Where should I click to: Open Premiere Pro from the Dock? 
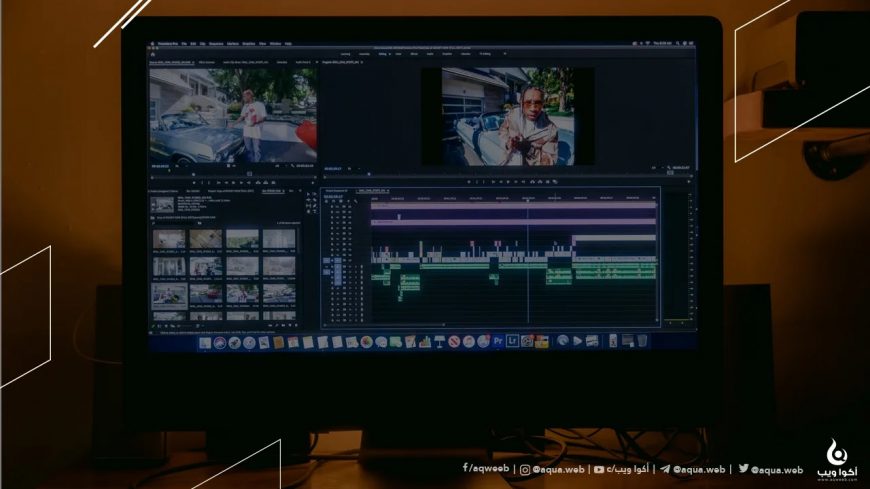pyautogui.click(x=498, y=341)
